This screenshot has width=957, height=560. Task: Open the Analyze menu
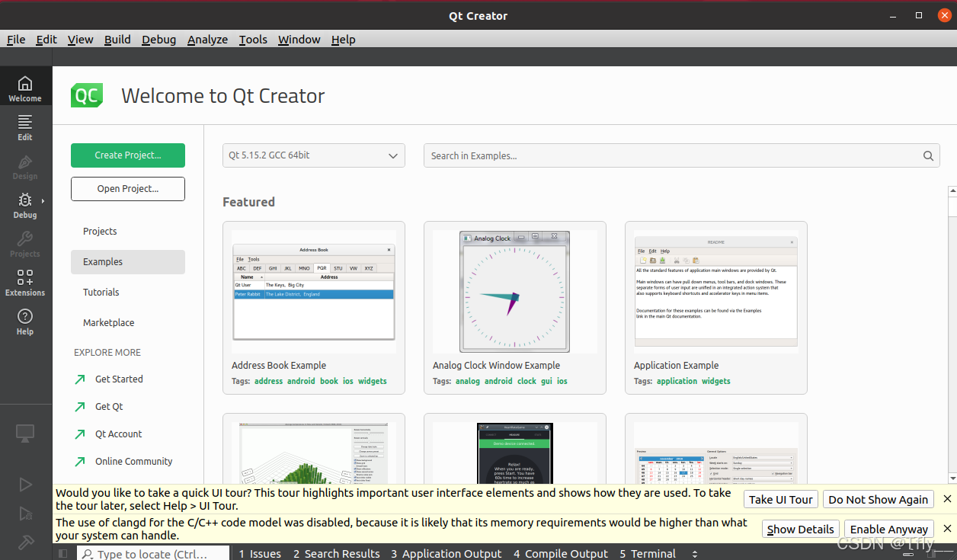pos(207,40)
